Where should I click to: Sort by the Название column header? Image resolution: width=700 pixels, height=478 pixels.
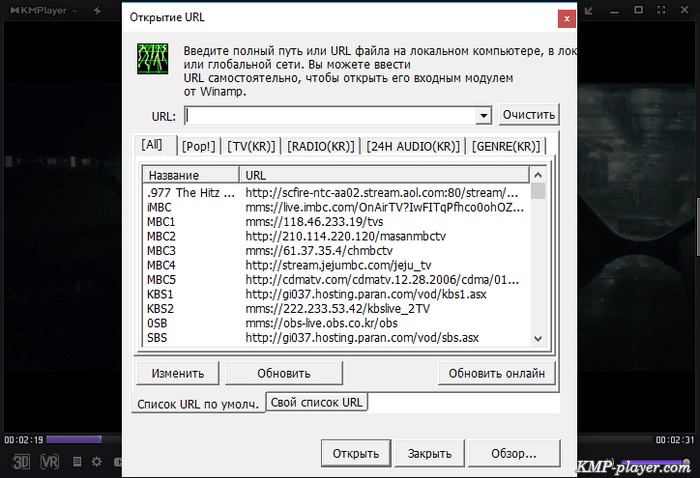[191, 175]
